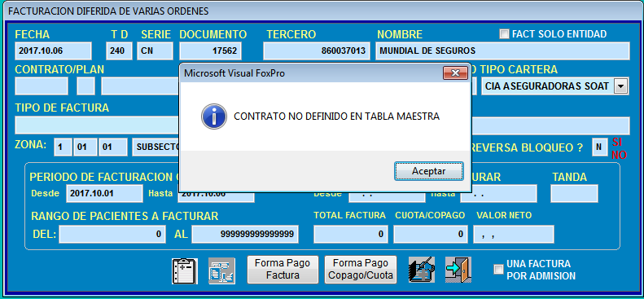Screen dimensions: 644x299
Task: Click the red NO text
Action: coord(620,155)
